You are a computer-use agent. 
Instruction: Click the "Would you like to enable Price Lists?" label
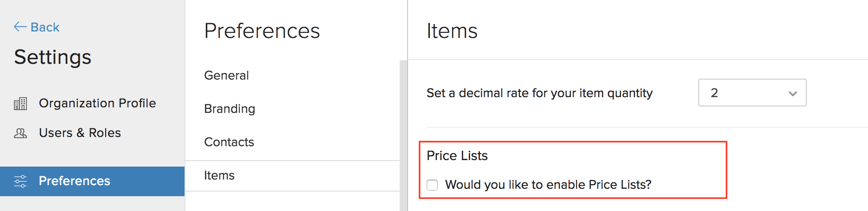click(x=548, y=185)
